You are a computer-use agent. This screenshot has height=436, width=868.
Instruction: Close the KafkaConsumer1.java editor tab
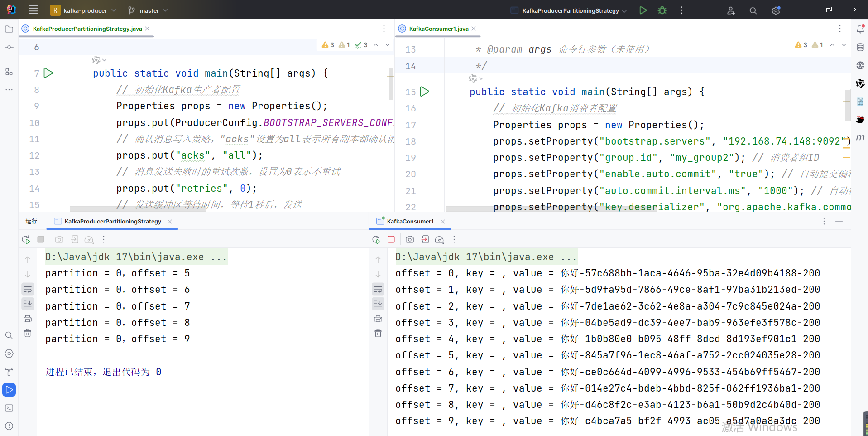tap(474, 29)
